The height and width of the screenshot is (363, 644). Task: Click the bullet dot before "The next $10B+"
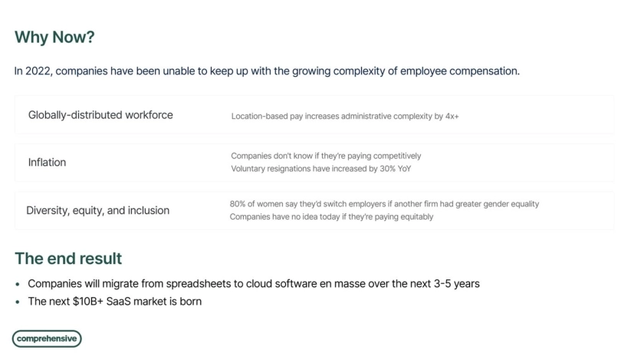18,302
